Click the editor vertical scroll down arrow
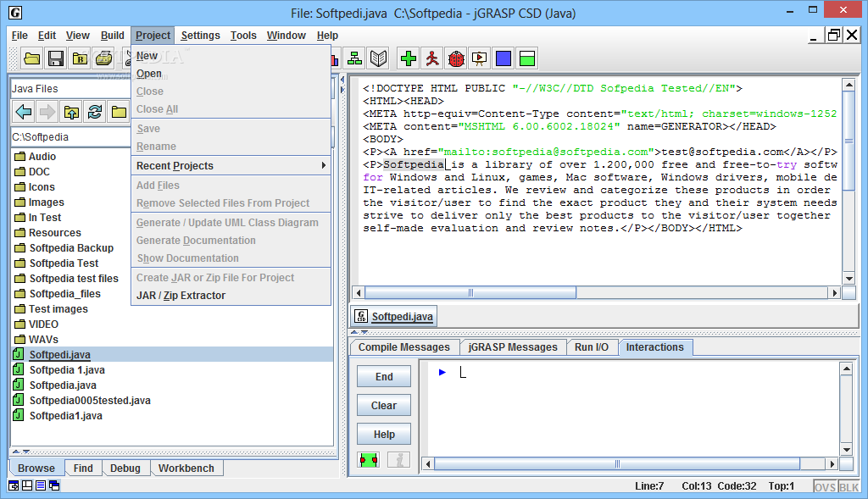Viewport: 868px width, 499px height. [x=848, y=278]
